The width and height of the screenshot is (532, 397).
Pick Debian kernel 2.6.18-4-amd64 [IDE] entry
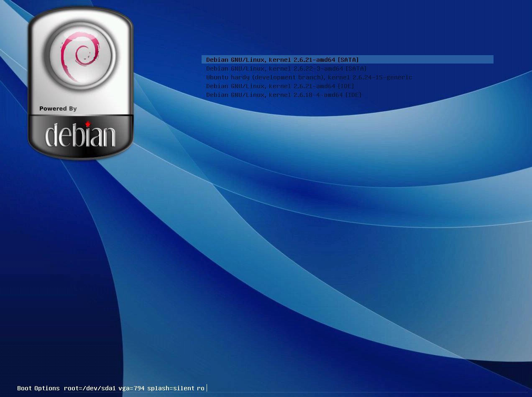point(284,95)
